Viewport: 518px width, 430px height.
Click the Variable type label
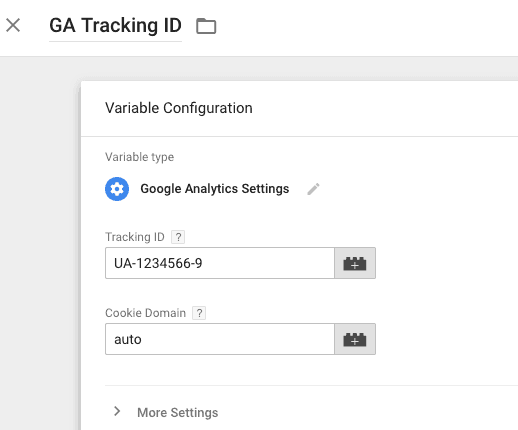(x=139, y=157)
